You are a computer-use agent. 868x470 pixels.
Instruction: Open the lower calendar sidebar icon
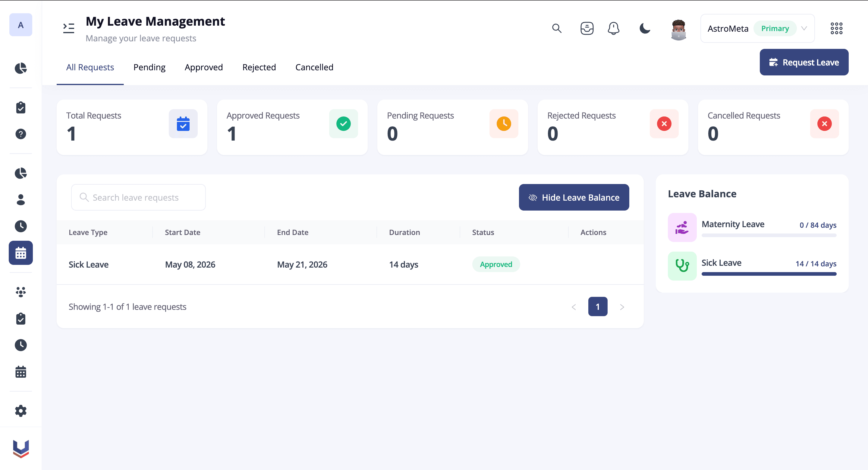20,372
